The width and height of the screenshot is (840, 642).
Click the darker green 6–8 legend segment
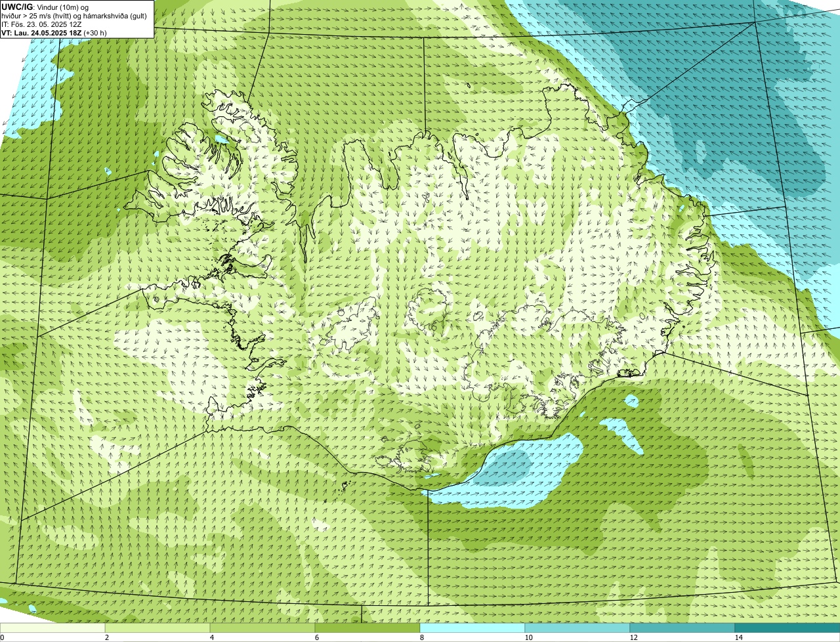click(x=367, y=628)
